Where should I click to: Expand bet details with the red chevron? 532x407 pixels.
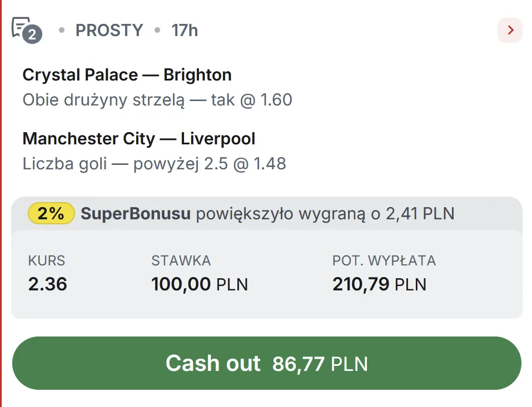pos(510,31)
